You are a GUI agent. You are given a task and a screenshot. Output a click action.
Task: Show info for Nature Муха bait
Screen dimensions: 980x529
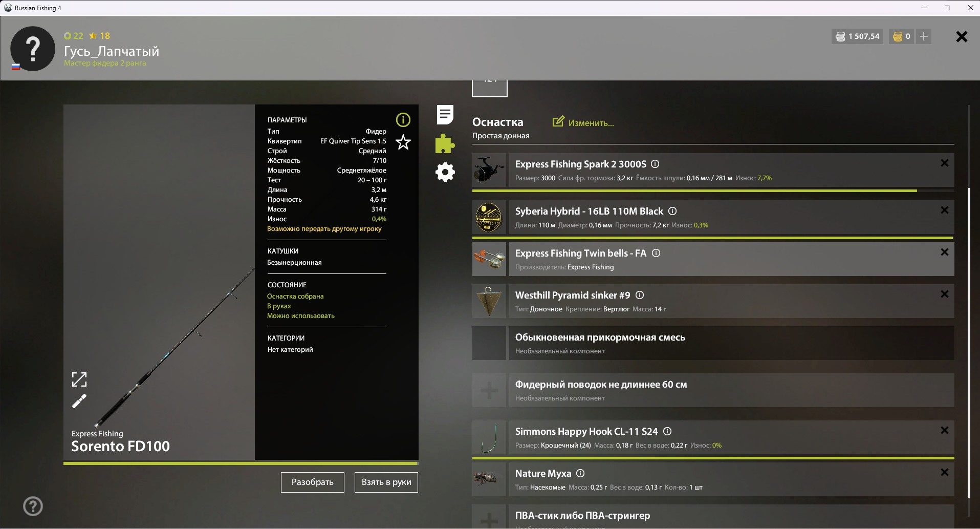pos(580,473)
